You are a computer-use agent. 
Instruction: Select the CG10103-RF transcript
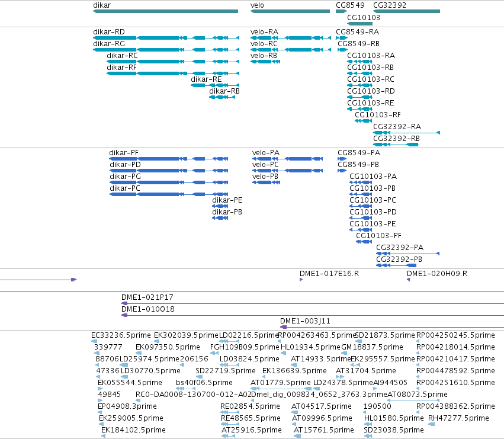tap(363, 121)
